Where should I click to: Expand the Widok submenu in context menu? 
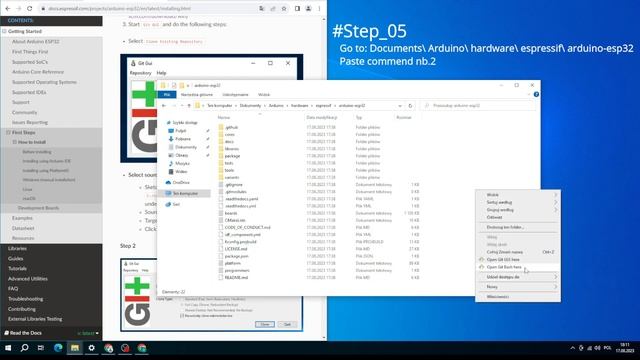(x=518, y=195)
